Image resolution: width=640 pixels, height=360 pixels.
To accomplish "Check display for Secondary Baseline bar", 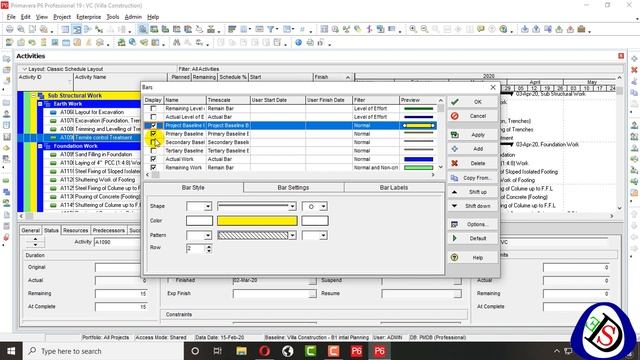I will click(153, 142).
